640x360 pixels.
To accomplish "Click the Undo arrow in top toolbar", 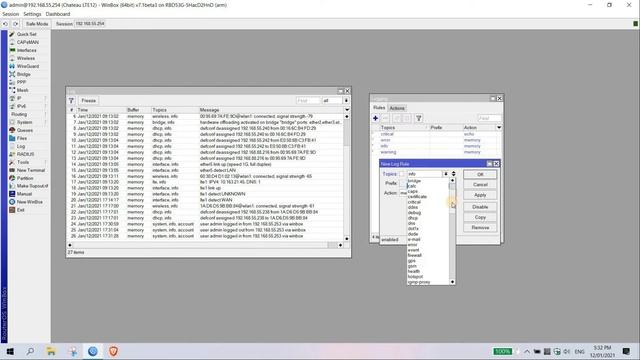I will click(x=5, y=24).
